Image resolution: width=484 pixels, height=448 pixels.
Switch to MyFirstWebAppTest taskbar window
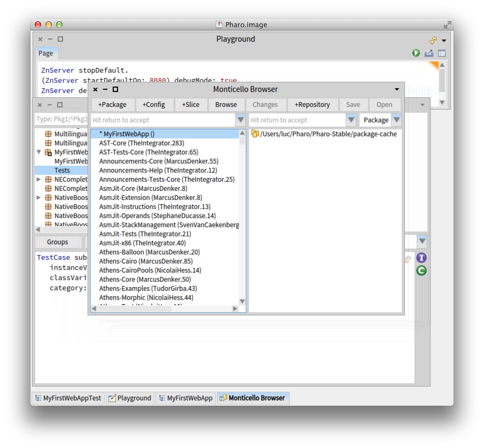coord(68,398)
